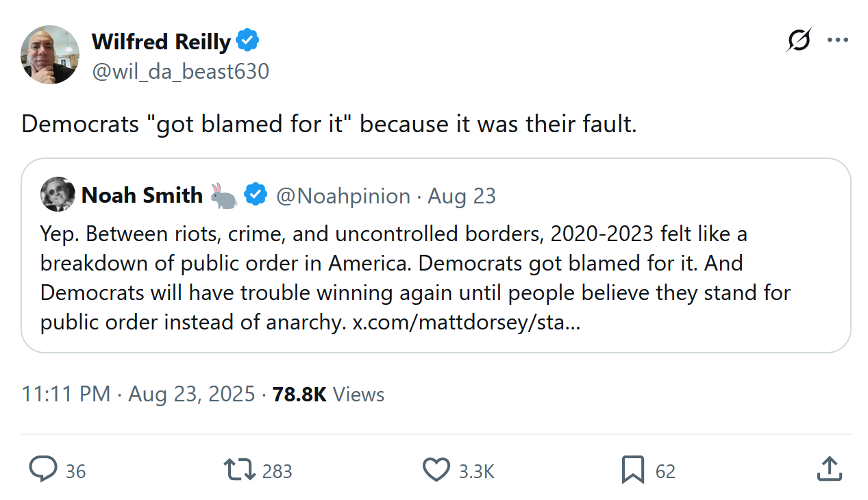This screenshot has width=868, height=500.
Task: Click the reply speech bubble icon
Action: [43, 470]
